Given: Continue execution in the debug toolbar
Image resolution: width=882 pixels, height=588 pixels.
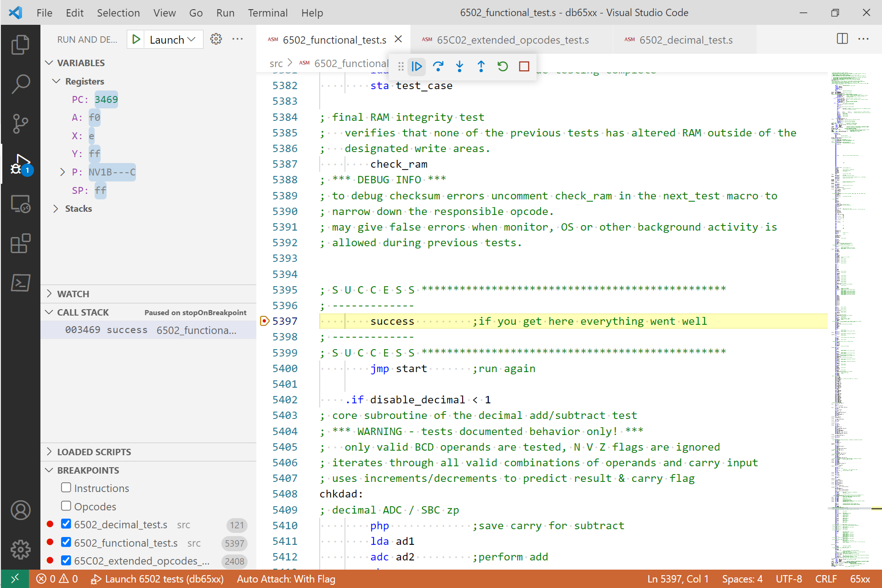Looking at the screenshot, I should [417, 67].
